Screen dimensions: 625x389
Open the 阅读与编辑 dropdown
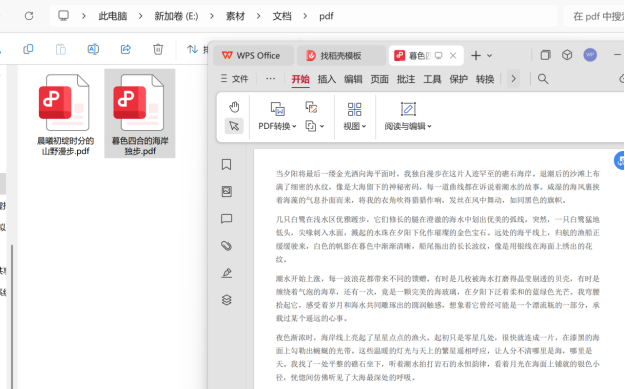pos(429,126)
